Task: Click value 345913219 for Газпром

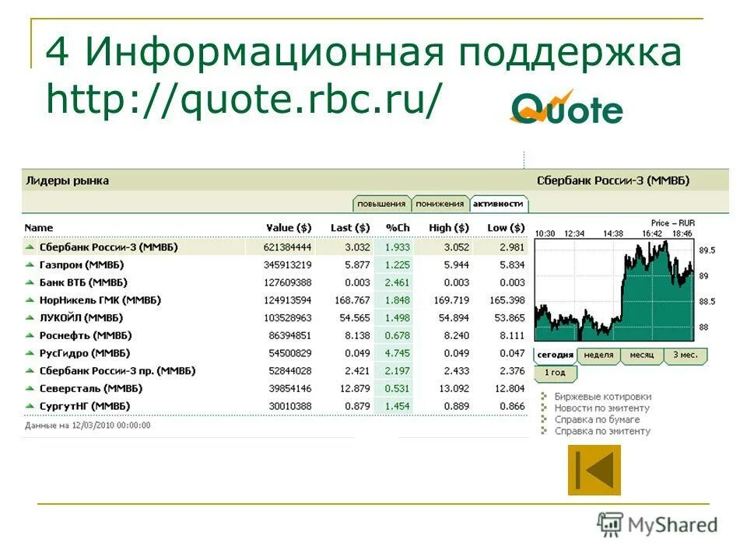Action: (287, 264)
